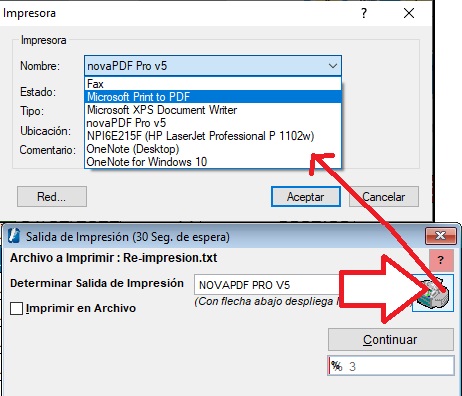This screenshot has height=396, width=462.
Task: Click the Archivo a Imprimir Re-impresion.txt text
Action: pos(114,258)
